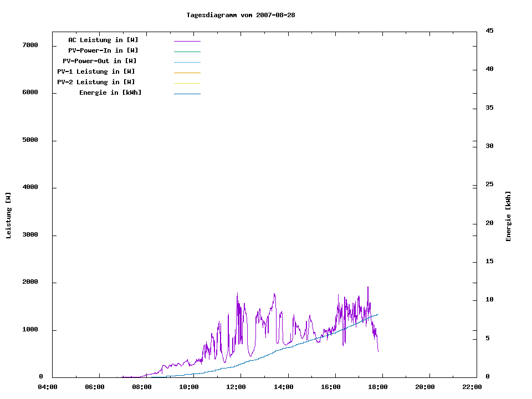Click the PV-1 Leistung in [W] legend entry

[x=96, y=71]
